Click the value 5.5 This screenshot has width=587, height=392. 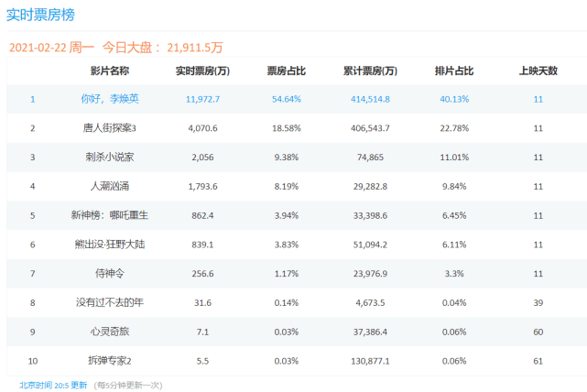(x=202, y=362)
